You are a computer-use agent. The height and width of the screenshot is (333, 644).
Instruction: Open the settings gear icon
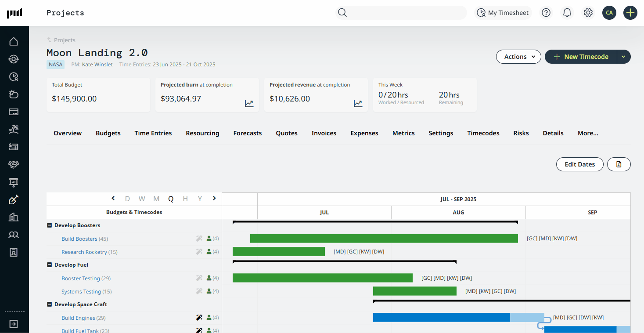pos(588,13)
